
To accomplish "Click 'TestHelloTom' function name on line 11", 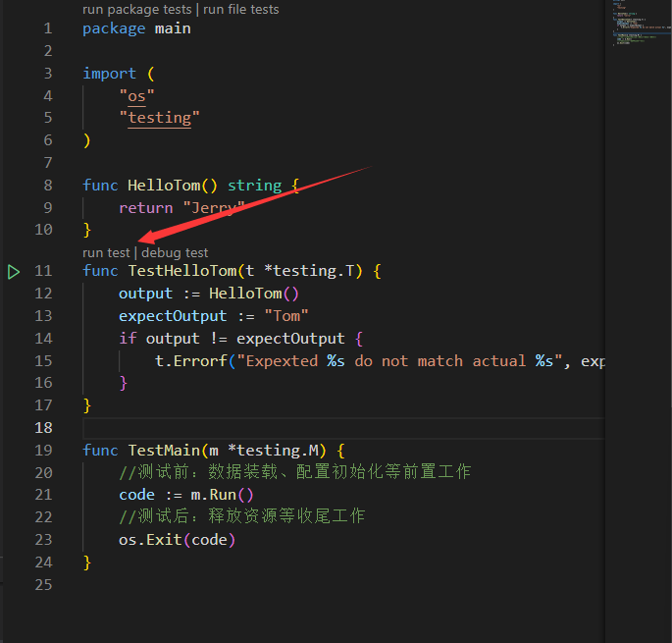I will click(x=182, y=271).
